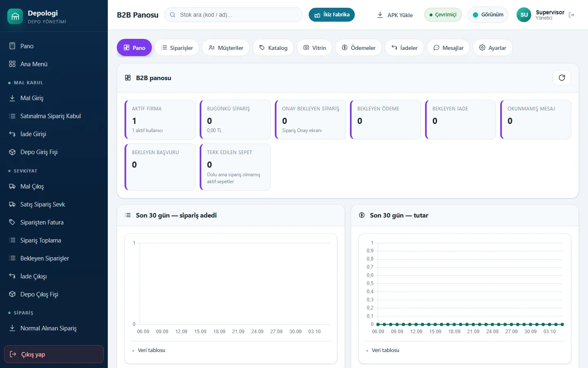Switch to the Siparişler tab

(177, 48)
